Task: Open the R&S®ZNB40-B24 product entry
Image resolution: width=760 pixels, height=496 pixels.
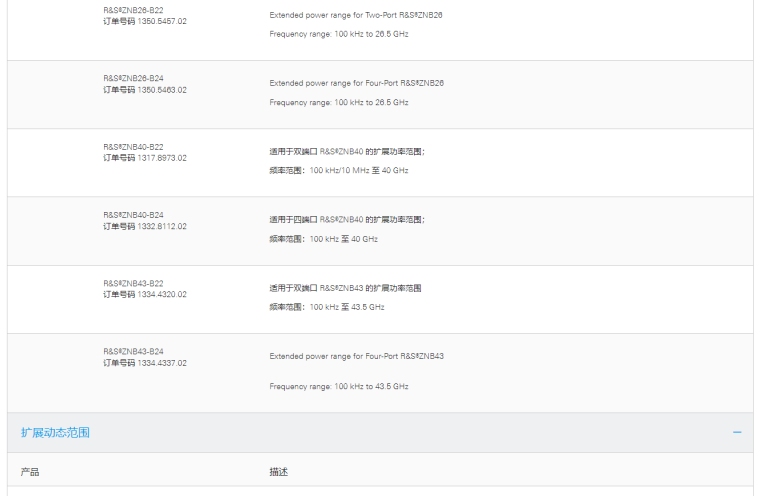Action: click(133, 214)
